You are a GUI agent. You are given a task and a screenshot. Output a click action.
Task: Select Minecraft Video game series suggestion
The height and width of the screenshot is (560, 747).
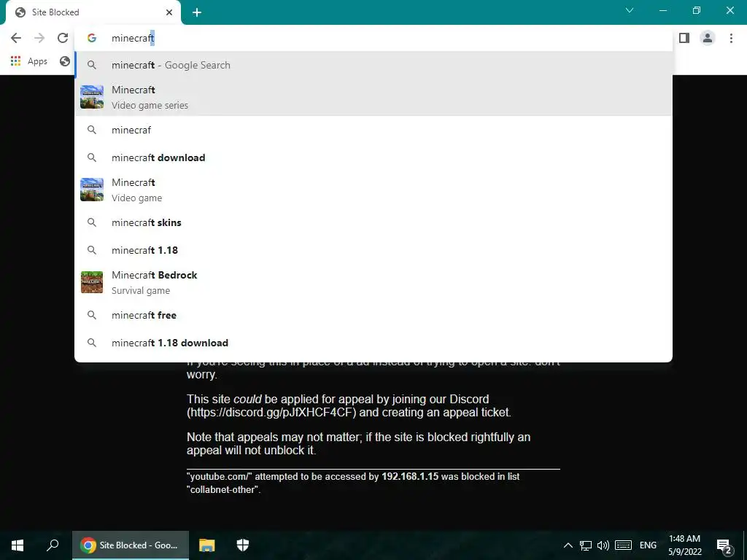point(373,97)
